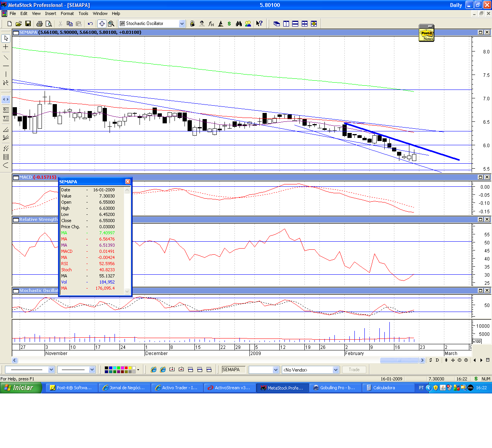The image size is (492, 448).
Task: Select the crosshair data window tool
Action: pyautogui.click(x=102, y=23)
